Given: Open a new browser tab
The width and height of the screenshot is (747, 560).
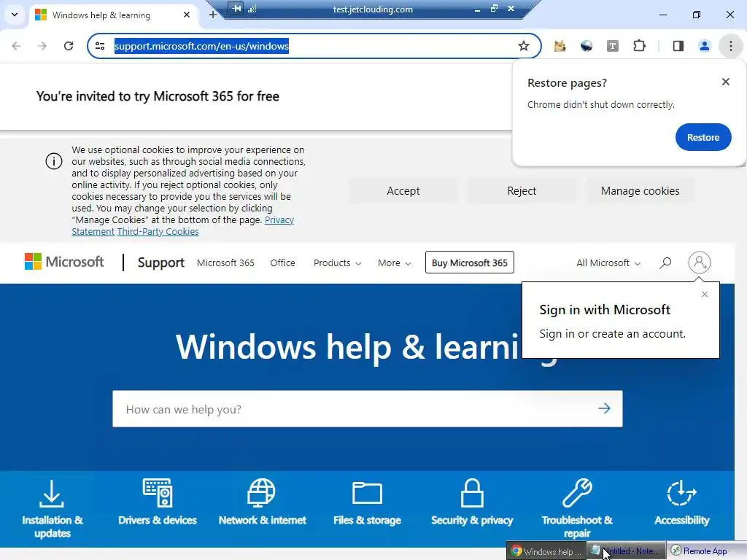Looking at the screenshot, I should coord(212,15).
